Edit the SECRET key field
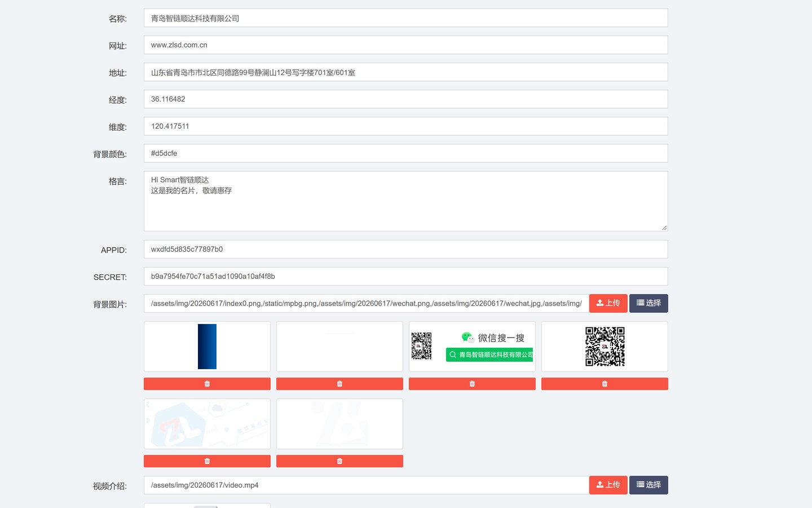The height and width of the screenshot is (508, 812). 406,277
